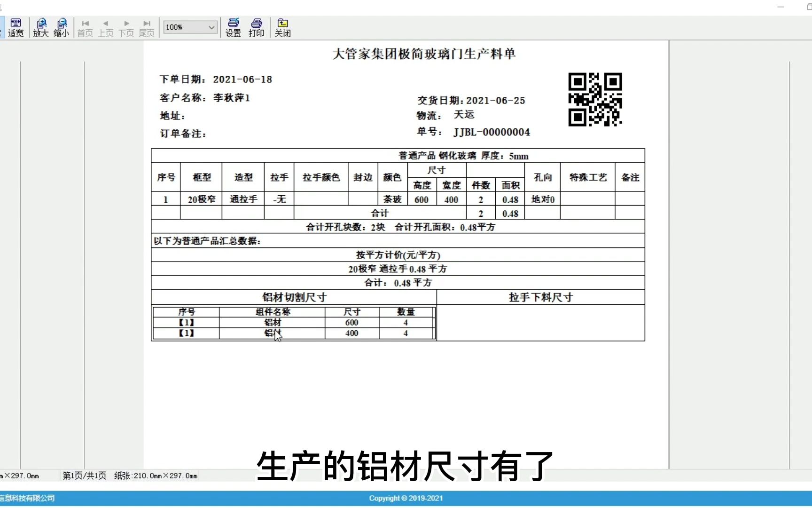
Task: Click the 地对0 hole direction cell
Action: click(543, 199)
